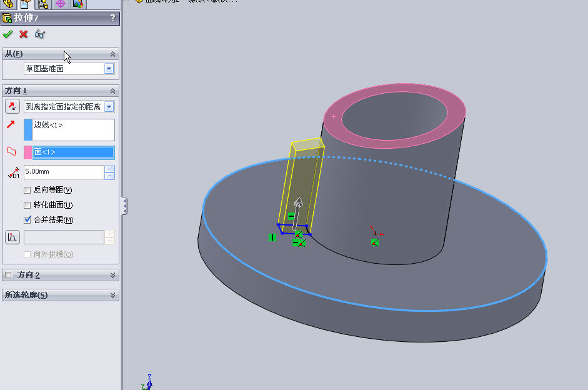
Task: Cancel the extrude with the red X
Action: pyautogui.click(x=23, y=34)
